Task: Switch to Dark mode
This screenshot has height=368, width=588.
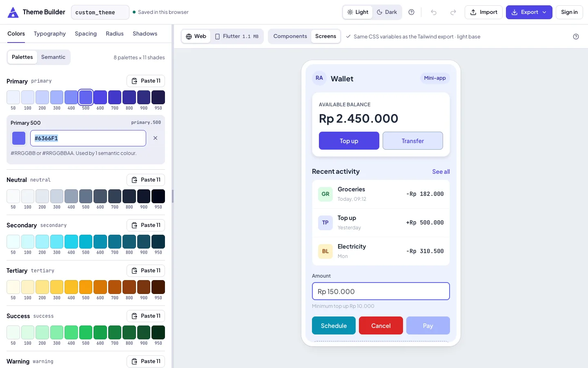Action: pyautogui.click(x=387, y=12)
